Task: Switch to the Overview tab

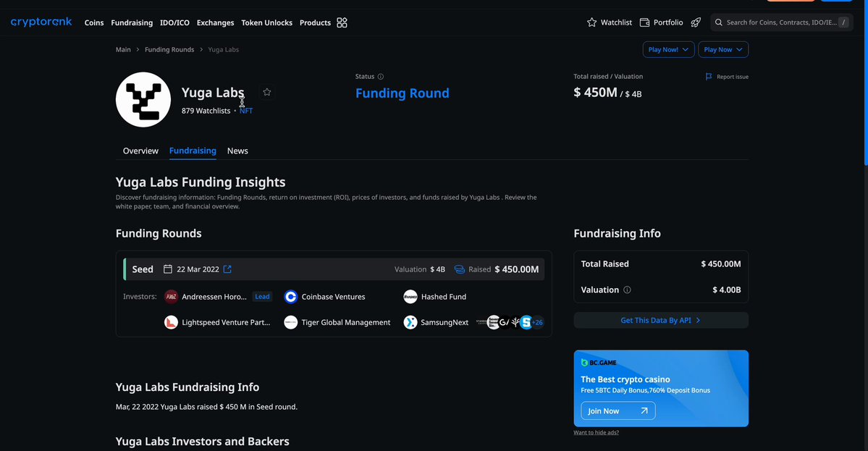Action: (140, 151)
